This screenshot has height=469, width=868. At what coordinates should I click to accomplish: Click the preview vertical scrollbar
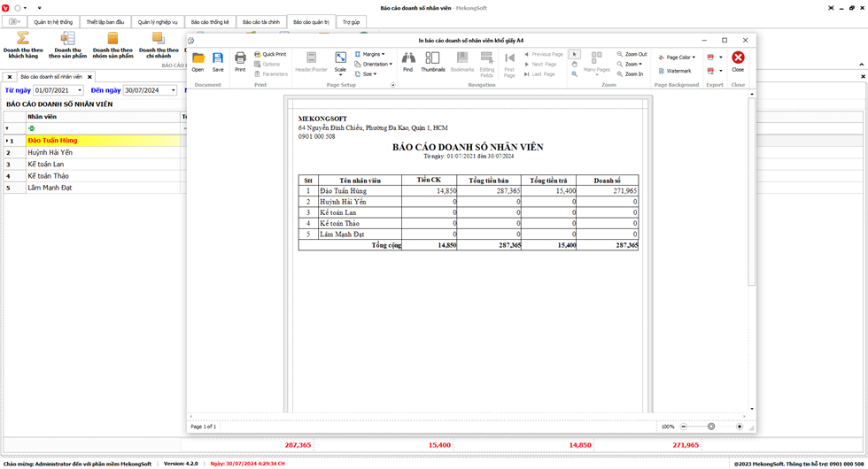752,192
